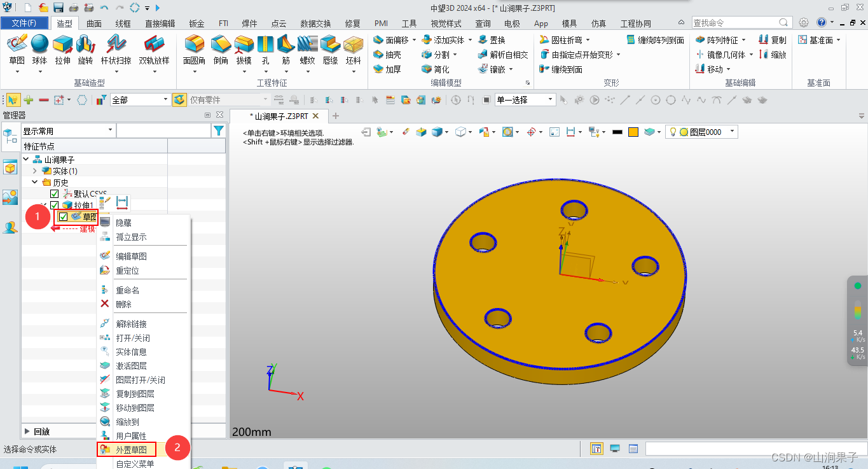Click the 缠绕到面 wrap tool
Screen dimensions: 868x469
[x=561, y=69]
